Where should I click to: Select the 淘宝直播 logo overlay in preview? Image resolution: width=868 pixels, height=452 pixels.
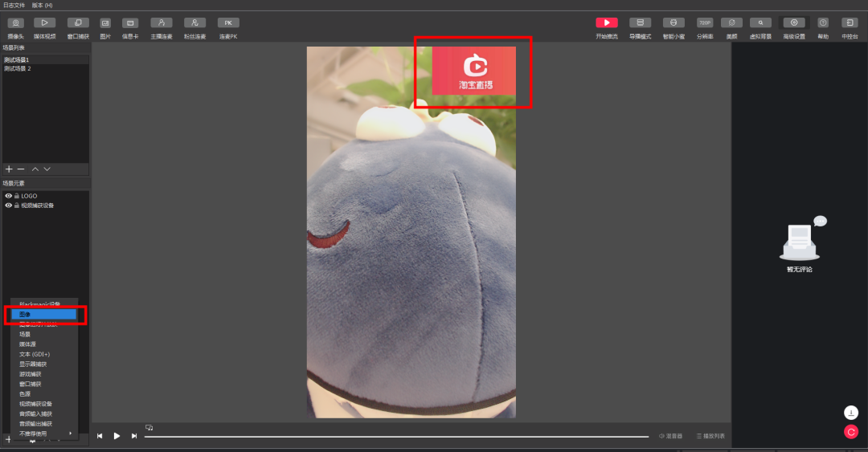(474, 71)
